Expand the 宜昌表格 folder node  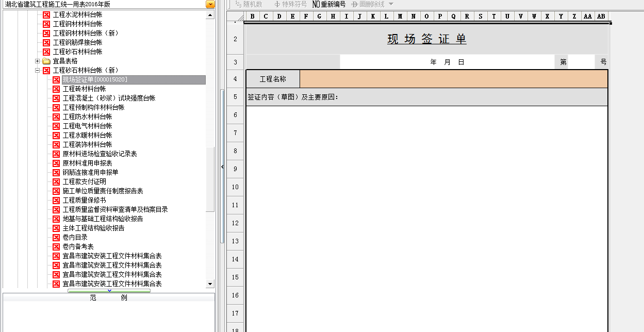point(38,61)
